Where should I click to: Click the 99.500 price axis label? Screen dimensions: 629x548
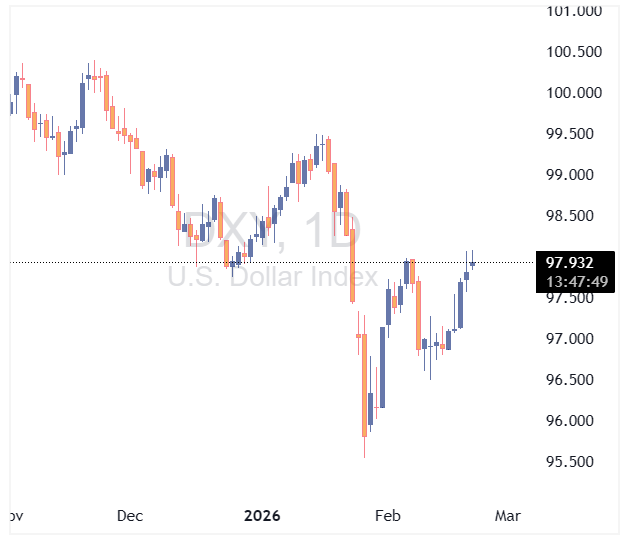tap(574, 134)
